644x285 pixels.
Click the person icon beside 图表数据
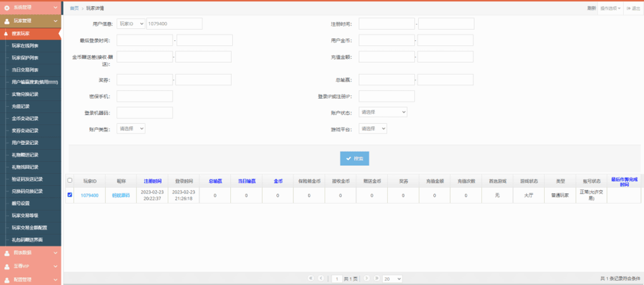pos(7,253)
